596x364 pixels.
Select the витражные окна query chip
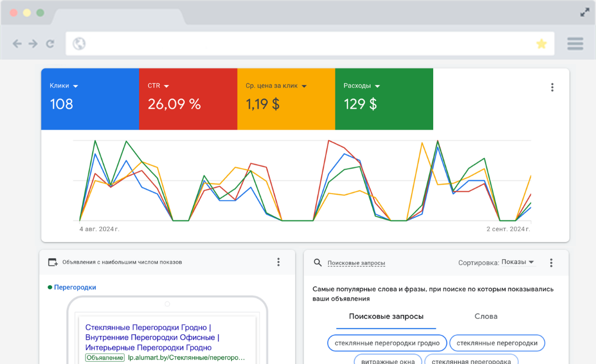(x=388, y=360)
